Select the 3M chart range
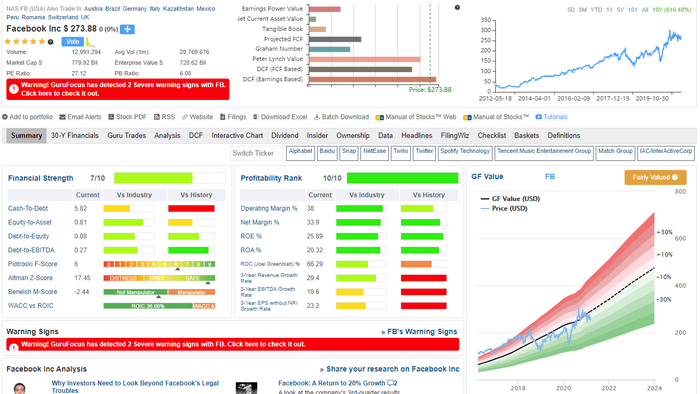Image resolution: width=700 pixels, height=394 pixels. 583,10
